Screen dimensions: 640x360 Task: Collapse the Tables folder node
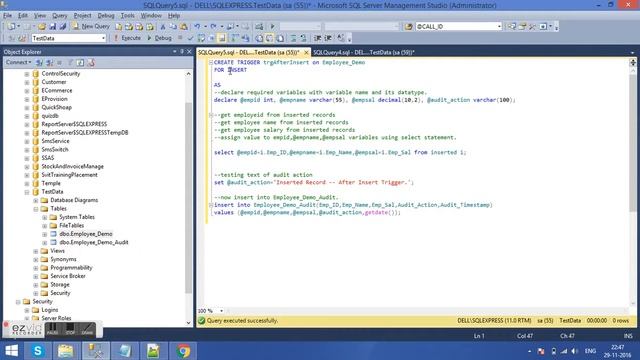tap(36, 209)
